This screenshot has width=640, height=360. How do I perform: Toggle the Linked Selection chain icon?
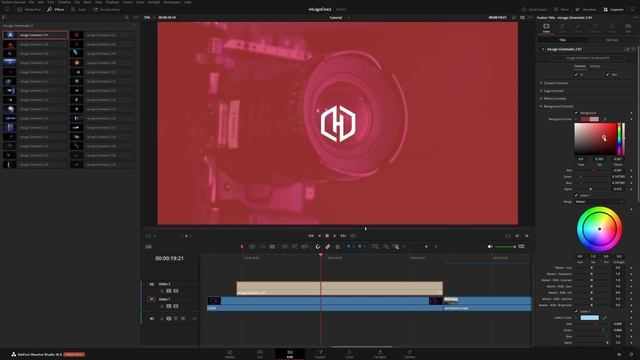pos(327,247)
